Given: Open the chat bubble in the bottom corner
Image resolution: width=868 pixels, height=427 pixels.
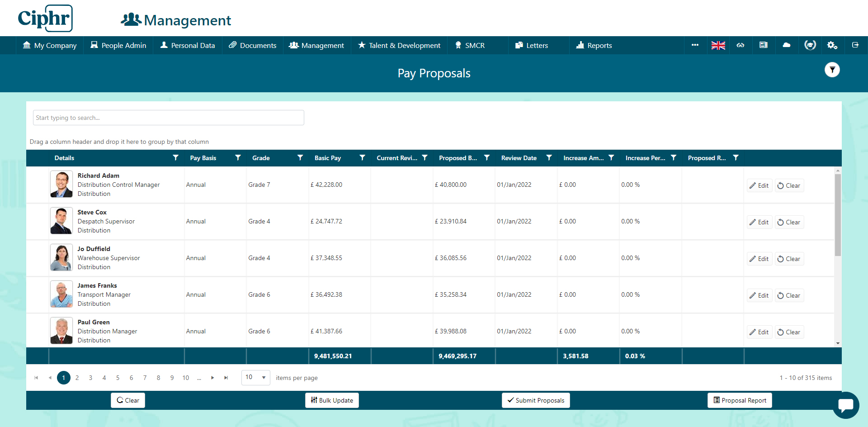Looking at the screenshot, I should click(846, 405).
